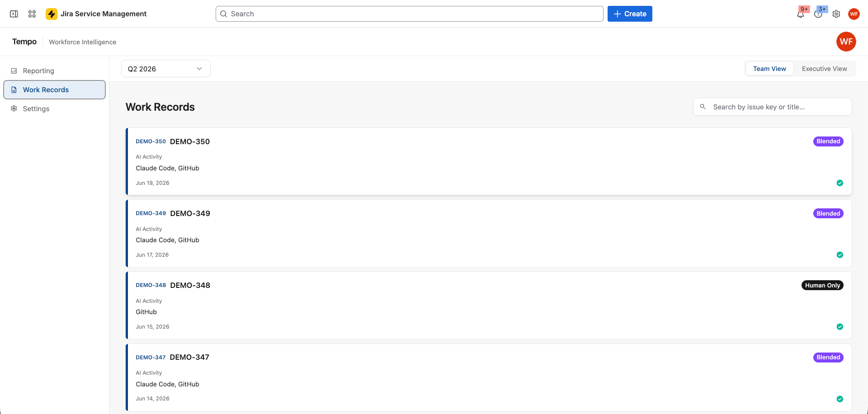868x414 pixels.
Task: Open the small WF profile avatar
Action: pos(854,14)
